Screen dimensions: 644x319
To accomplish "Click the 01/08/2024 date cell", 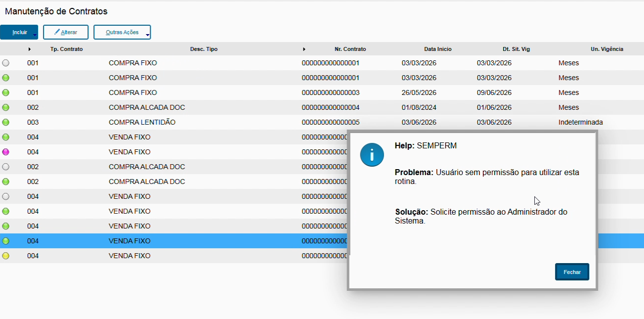I will (x=419, y=107).
